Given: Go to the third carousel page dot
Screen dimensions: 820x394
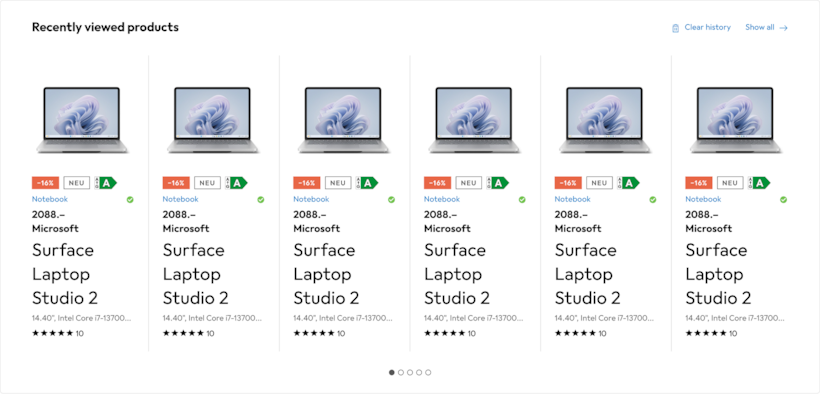Looking at the screenshot, I should point(410,373).
